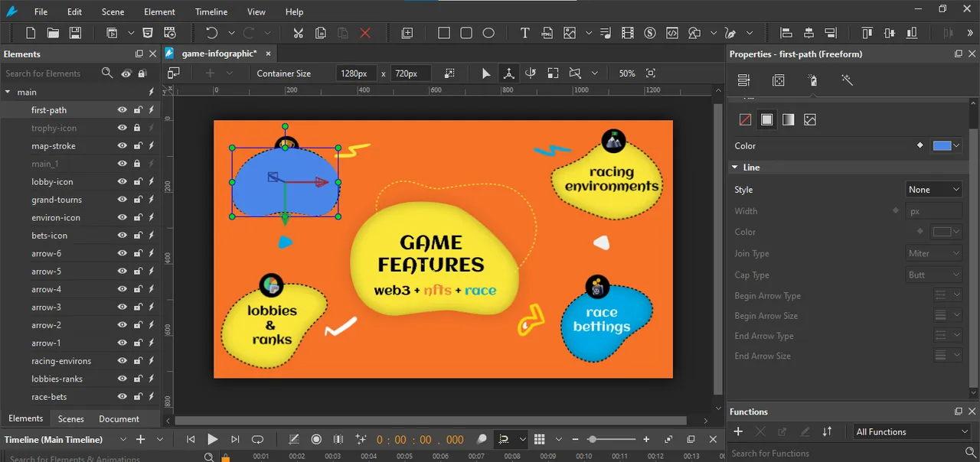Viewport: 980px width, 462px height.
Task: Open the Preview options dropdown arrow
Action: (131, 33)
